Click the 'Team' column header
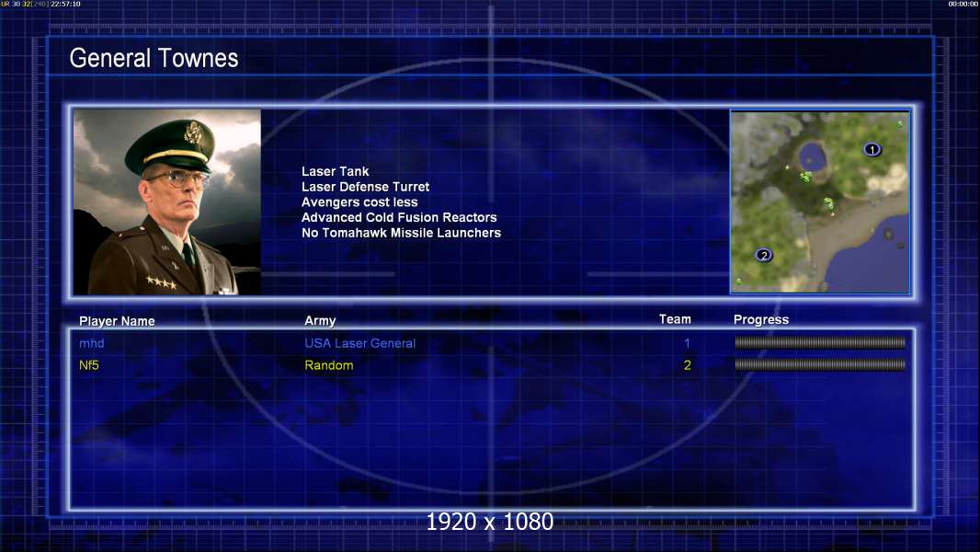Viewport: 980px width, 552px height. pos(675,319)
